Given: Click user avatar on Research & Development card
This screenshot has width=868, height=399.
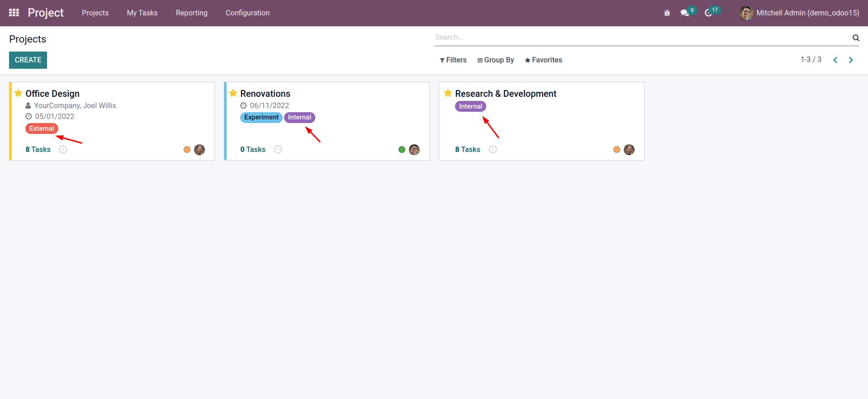Looking at the screenshot, I should (x=629, y=150).
